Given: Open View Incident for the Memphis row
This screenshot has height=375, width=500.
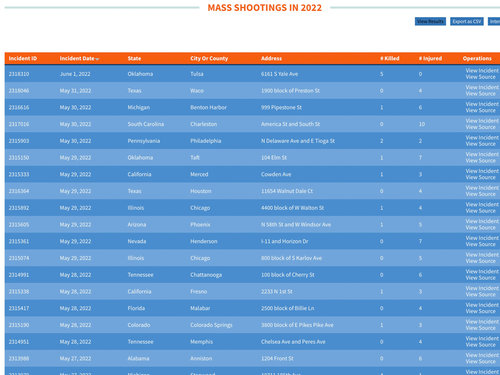Looking at the screenshot, I should (x=482, y=338).
